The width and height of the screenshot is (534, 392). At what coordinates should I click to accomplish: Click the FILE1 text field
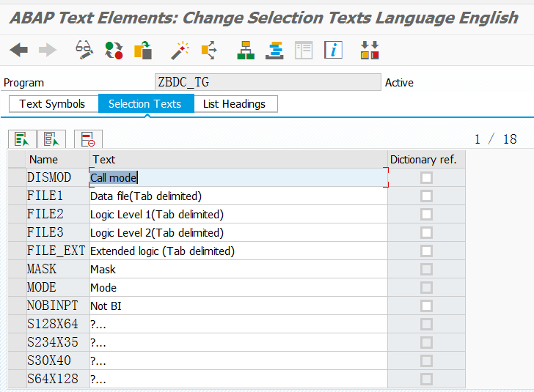(x=238, y=196)
